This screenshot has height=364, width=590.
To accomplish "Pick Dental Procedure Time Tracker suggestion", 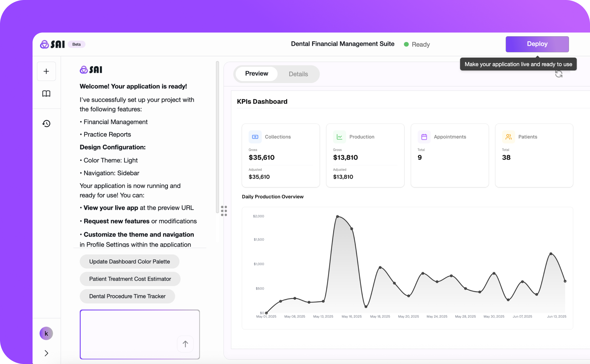I will (127, 296).
